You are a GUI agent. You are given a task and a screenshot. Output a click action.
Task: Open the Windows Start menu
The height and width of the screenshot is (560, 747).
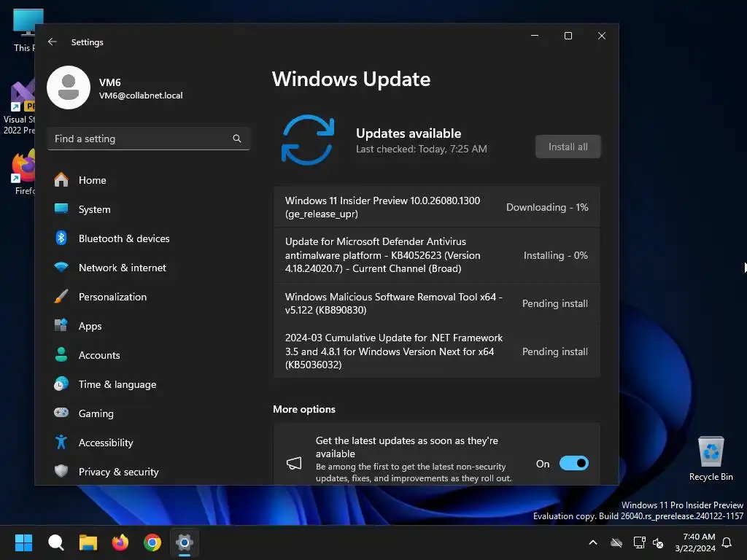[23, 542]
